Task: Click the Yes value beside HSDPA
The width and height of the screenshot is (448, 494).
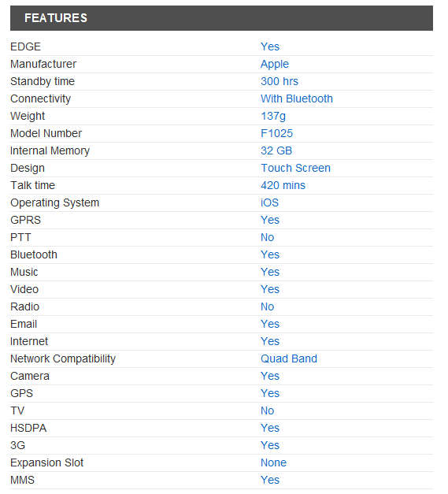Action: [270, 428]
